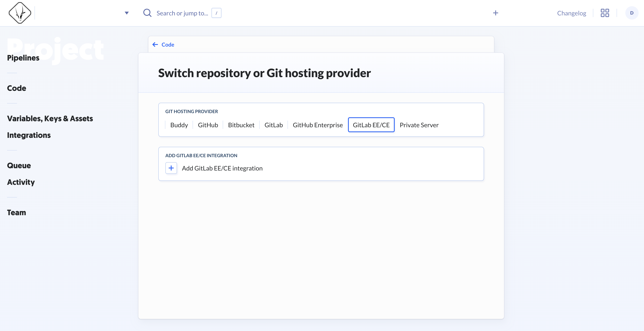Open Pipelines in the sidebar
Screen dimensions: 644x331
coord(23,58)
